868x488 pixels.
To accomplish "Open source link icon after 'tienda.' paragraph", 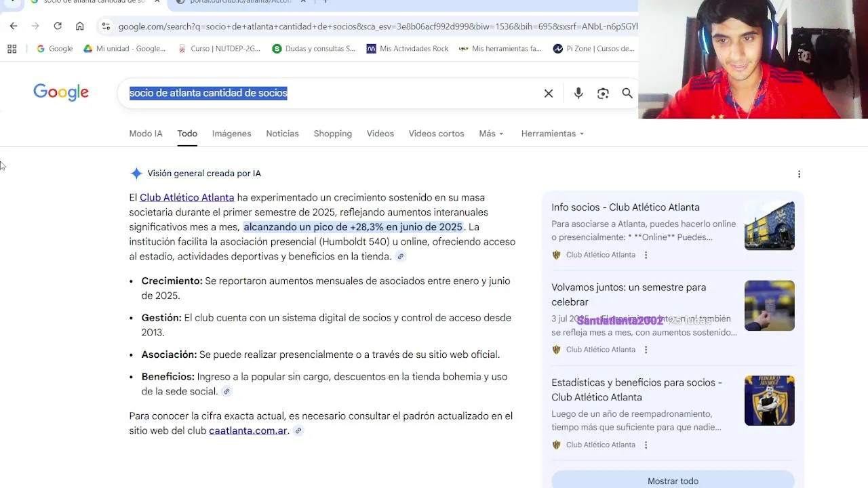I will pyautogui.click(x=401, y=256).
